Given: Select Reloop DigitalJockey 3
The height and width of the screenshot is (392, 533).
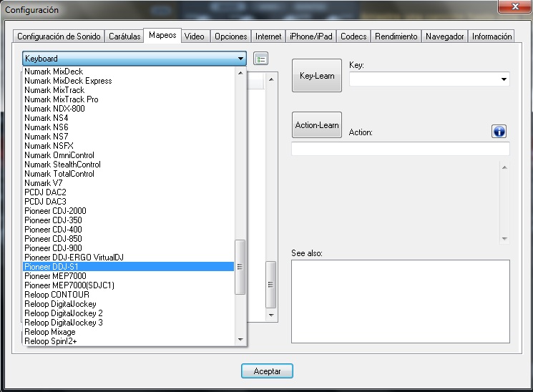Looking at the screenshot, I should 129,323.
